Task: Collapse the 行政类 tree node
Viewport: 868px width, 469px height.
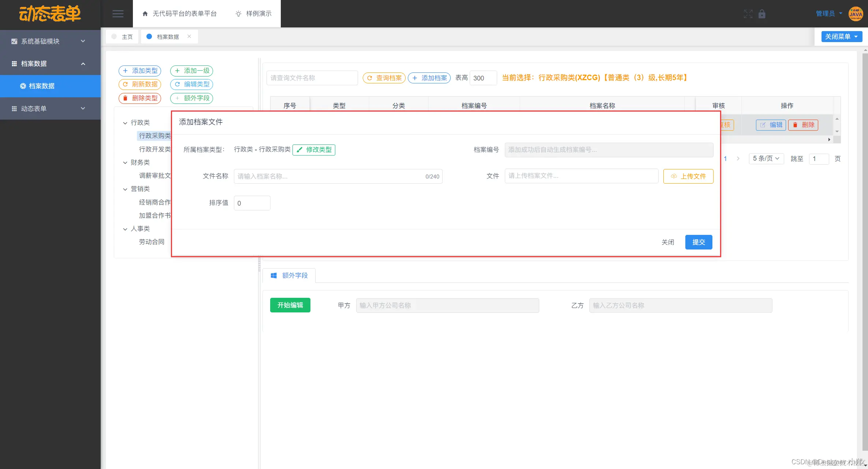Action: [125, 123]
